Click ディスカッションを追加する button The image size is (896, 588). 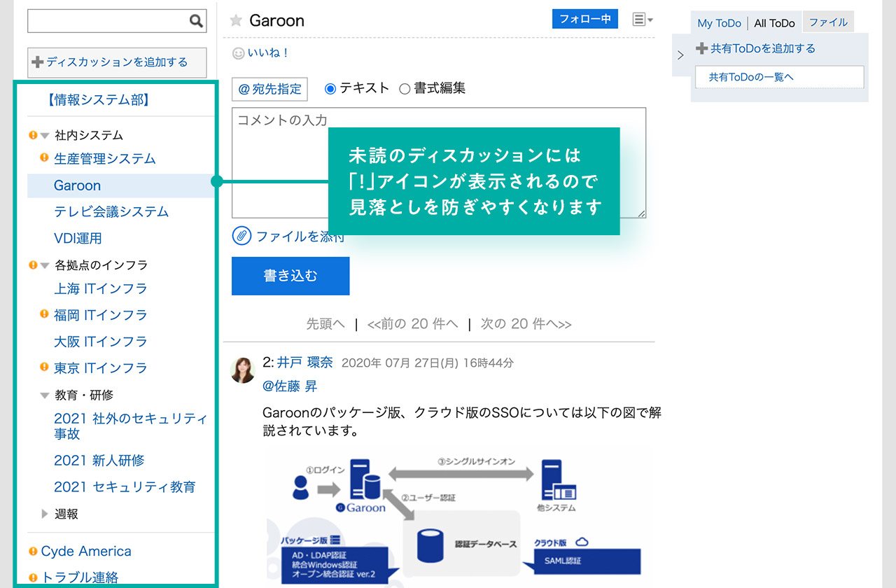[117, 62]
